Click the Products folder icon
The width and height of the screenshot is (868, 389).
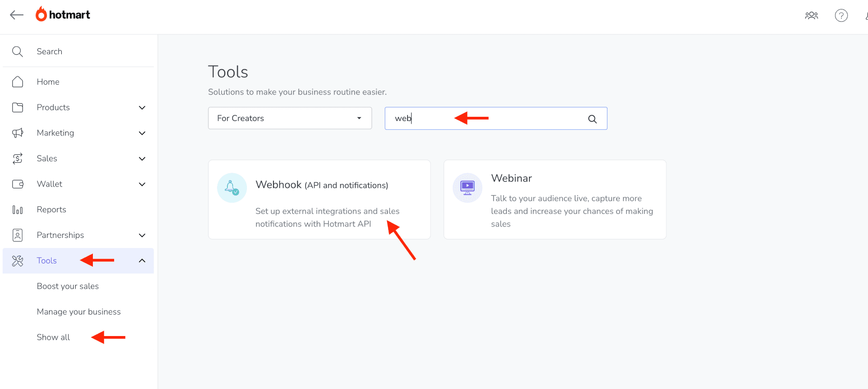(x=17, y=107)
